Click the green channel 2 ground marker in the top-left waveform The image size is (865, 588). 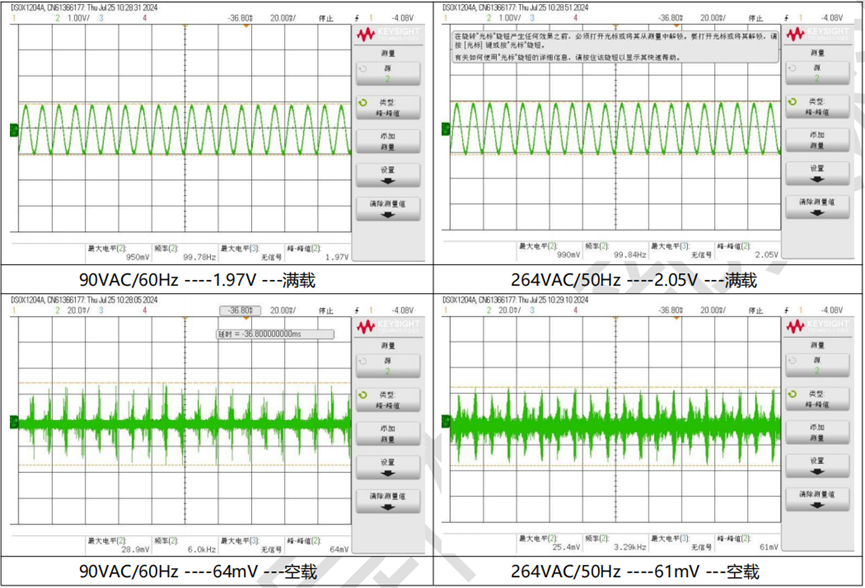coord(13,130)
